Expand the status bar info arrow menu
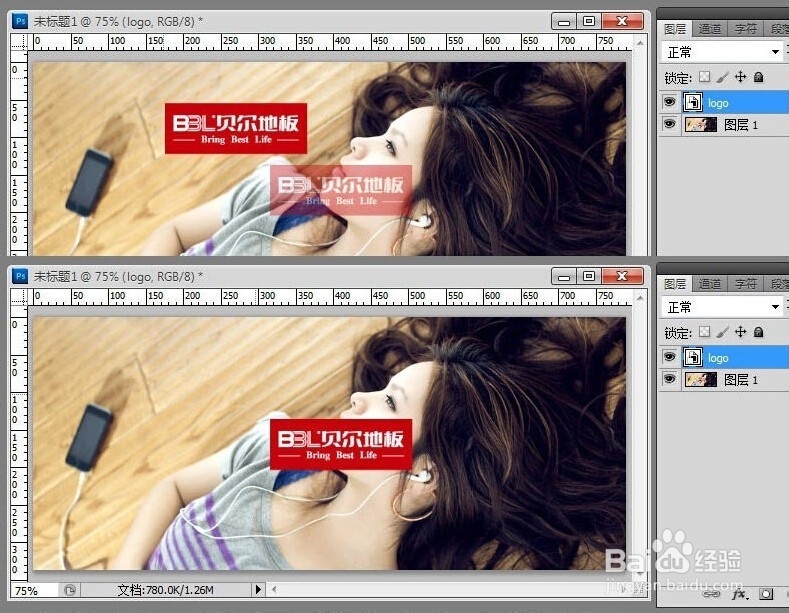Screen dimensions: 789x613 (x=258, y=589)
